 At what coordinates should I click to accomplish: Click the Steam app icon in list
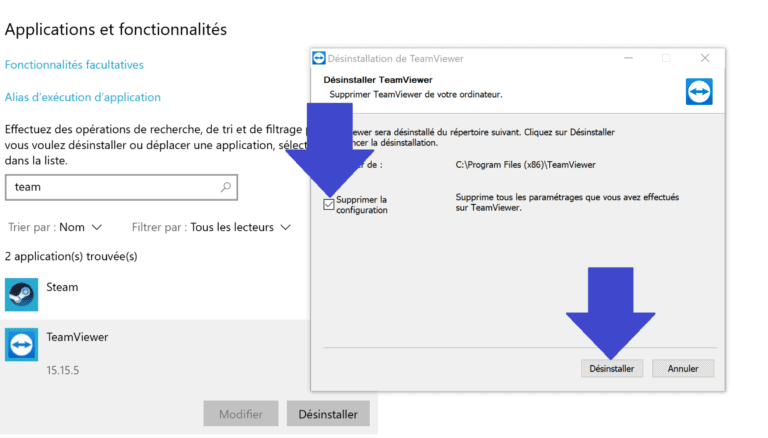[22, 294]
